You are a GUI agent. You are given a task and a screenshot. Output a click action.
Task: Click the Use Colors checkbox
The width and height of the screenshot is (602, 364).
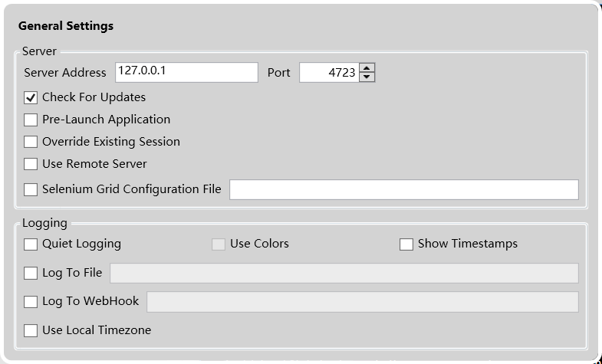219,244
